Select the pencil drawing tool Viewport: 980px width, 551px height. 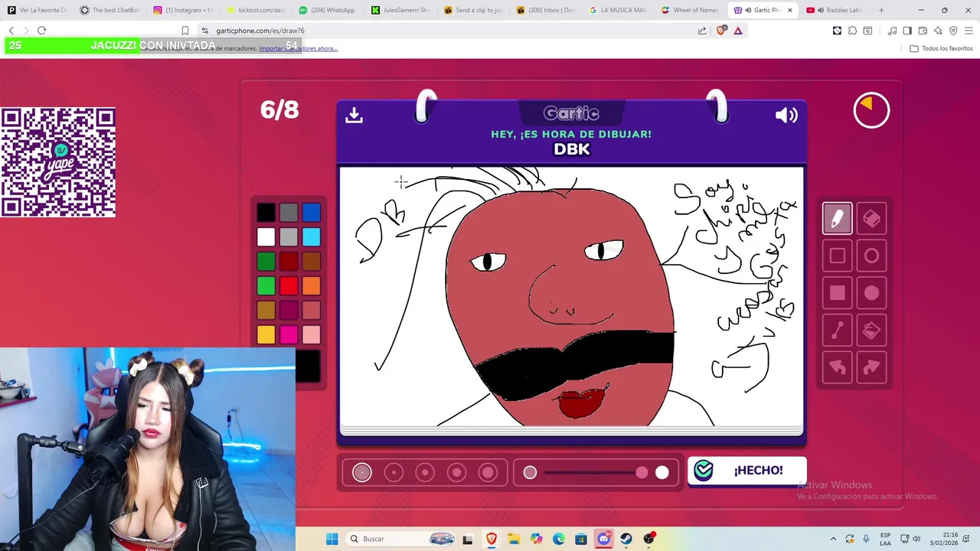point(837,219)
